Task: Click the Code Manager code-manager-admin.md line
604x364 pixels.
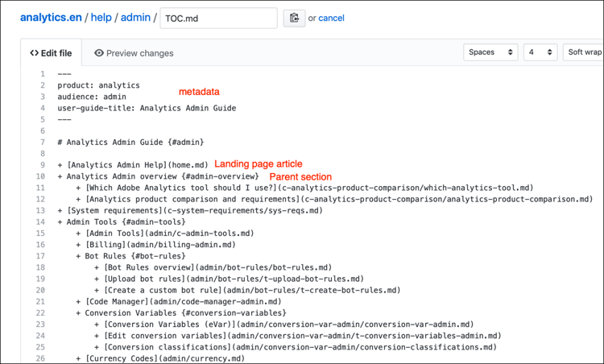Action: [x=179, y=302]
